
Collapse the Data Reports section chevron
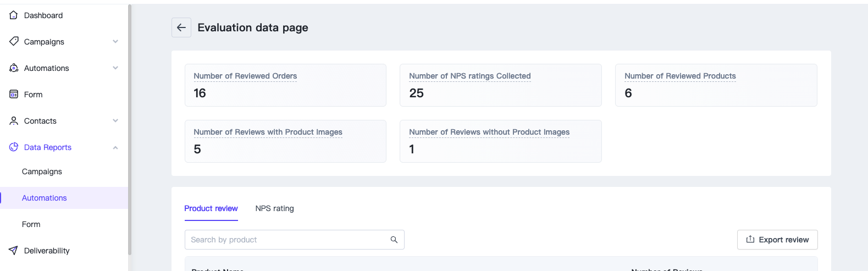[x=115, y=147]
